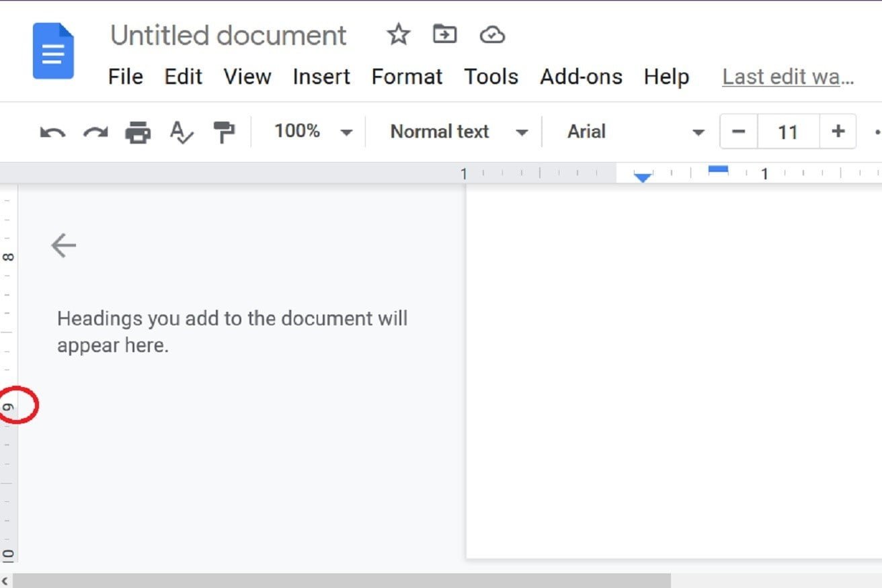The image size is (882, 588).
Task: Open the Insert menu
Action: [x=321, y=77]
